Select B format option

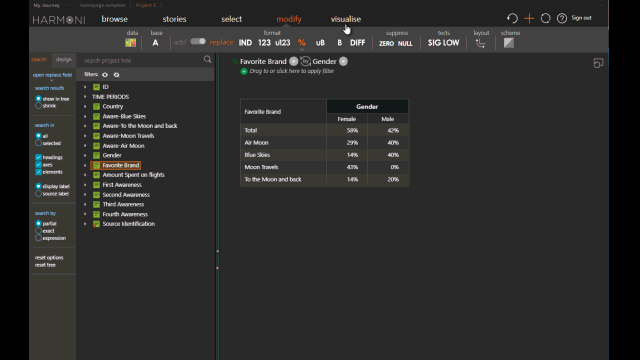pyautogui.click(x=339, y=43)
